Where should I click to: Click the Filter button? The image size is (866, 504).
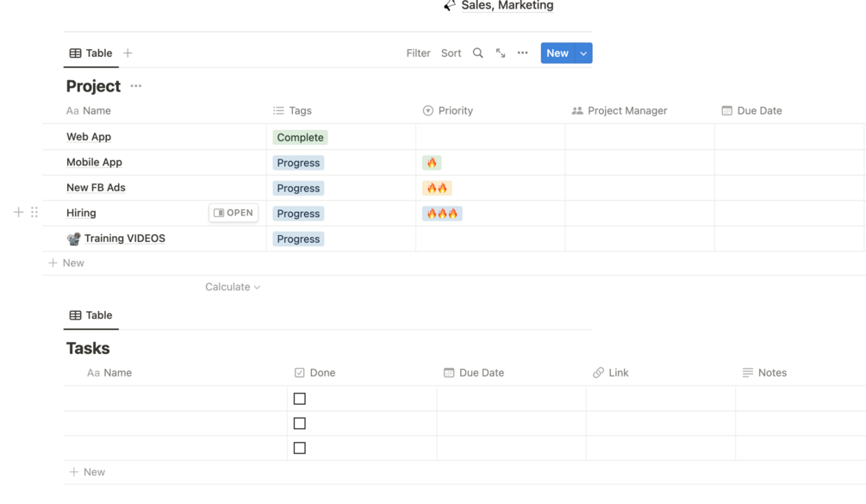tap(418, 53)
